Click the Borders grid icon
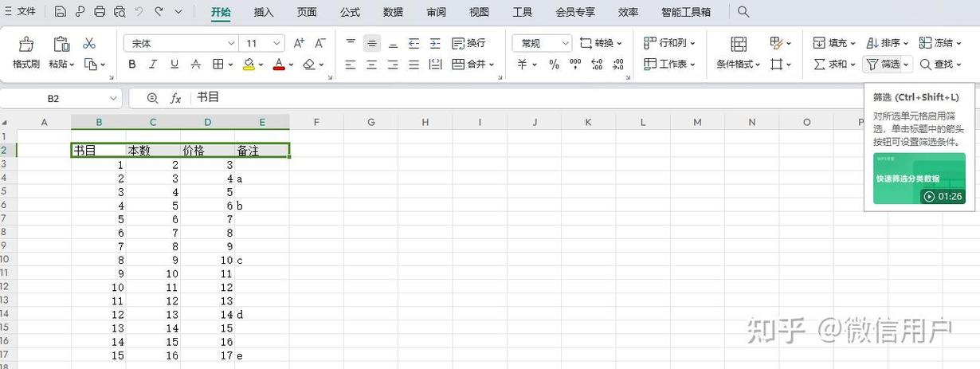The width and height of the screenshot is (980, 369). point(218,65)
